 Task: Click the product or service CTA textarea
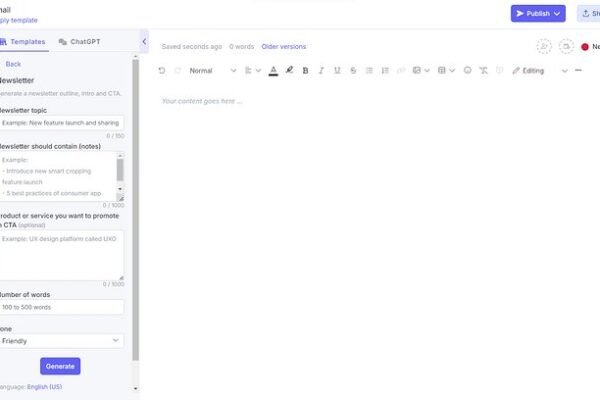pos(61,255)
